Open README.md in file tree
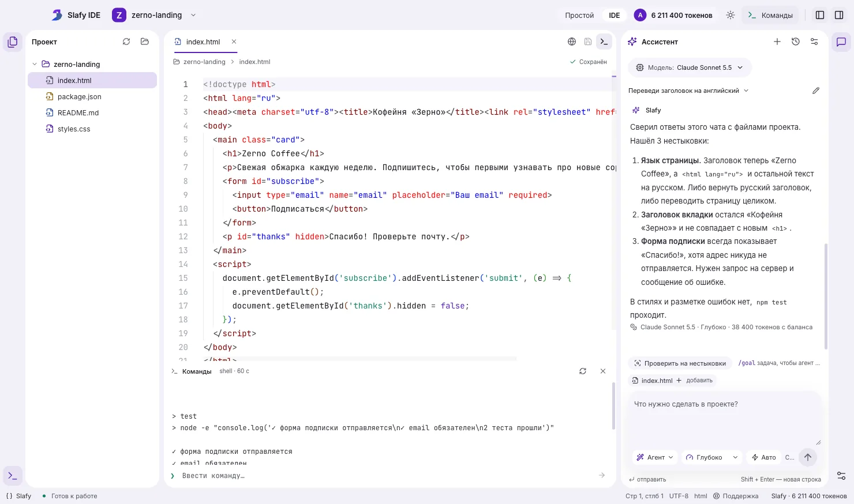Screen dimensions: 854x504 pyautogui.click(x=92, y=112)
